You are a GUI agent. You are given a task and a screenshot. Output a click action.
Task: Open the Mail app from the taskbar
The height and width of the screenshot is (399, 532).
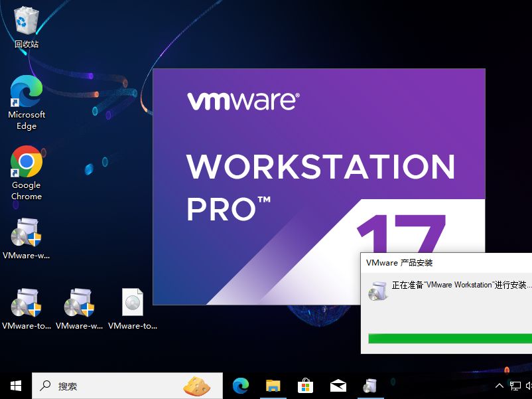coord(338,386)
